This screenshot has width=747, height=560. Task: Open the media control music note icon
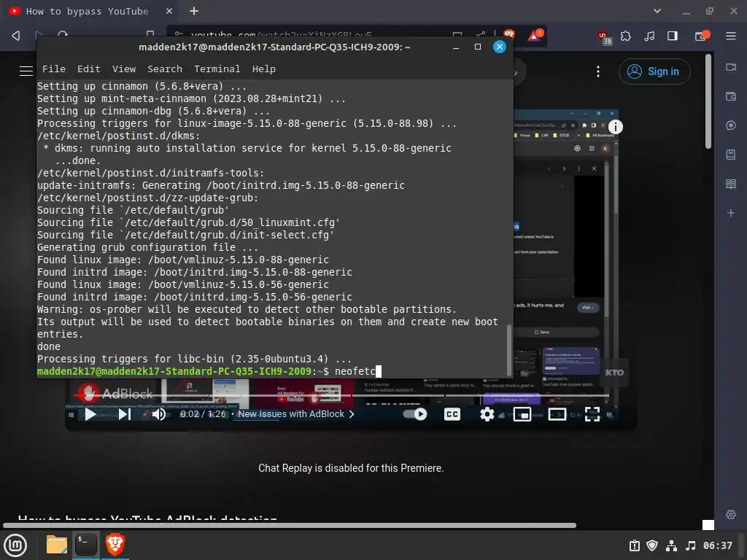point(649,36)
